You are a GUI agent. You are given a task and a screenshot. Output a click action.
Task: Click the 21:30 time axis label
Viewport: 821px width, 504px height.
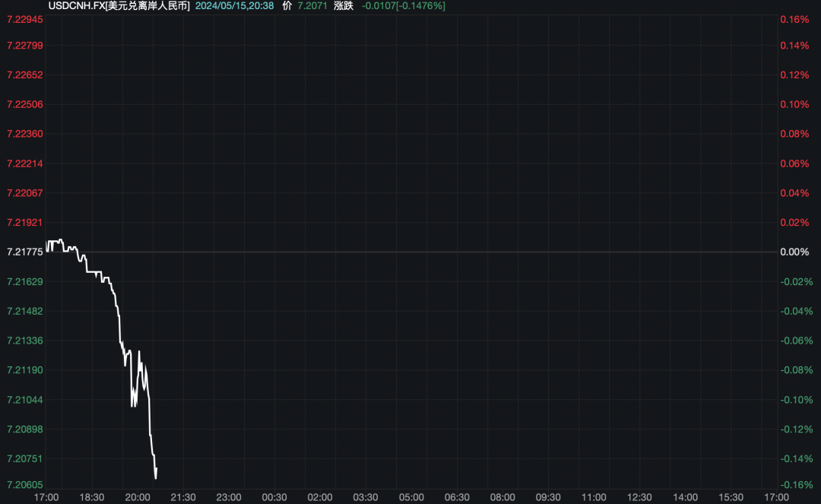pos(182,497)
